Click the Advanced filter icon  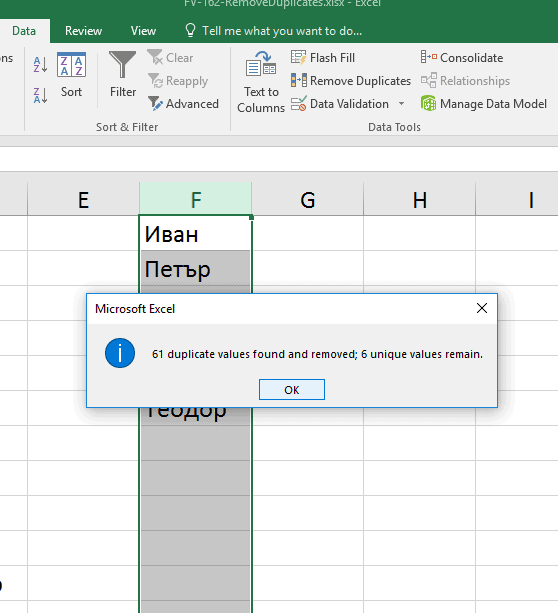155,104
